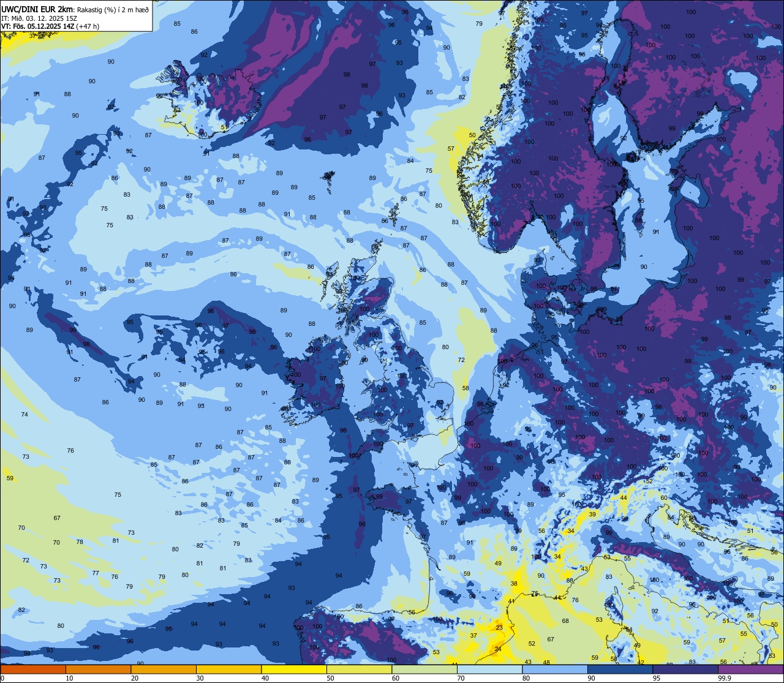The width and height of the screenshot is (784, 683).
Task: Click the "30" label under the legend
Action: [x=200, y=678]
